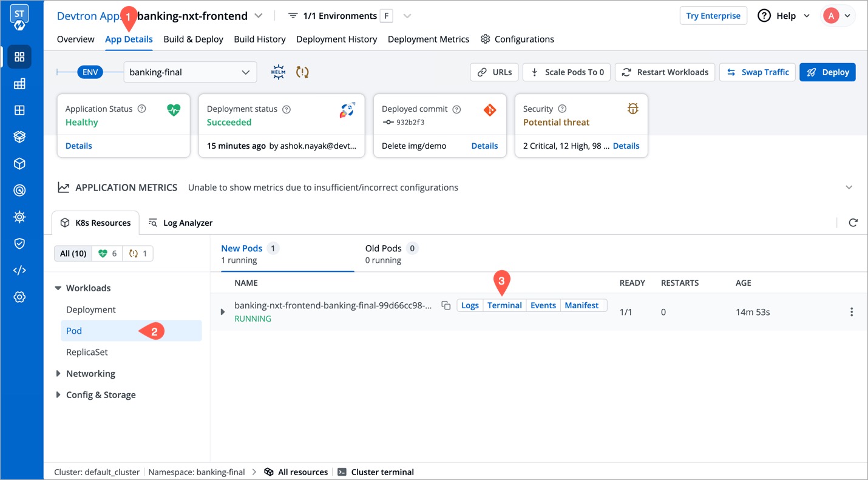Click the Application Status info icon
Image resolution: width=868 pixels, height=480 pixels.
pos(142,109)
